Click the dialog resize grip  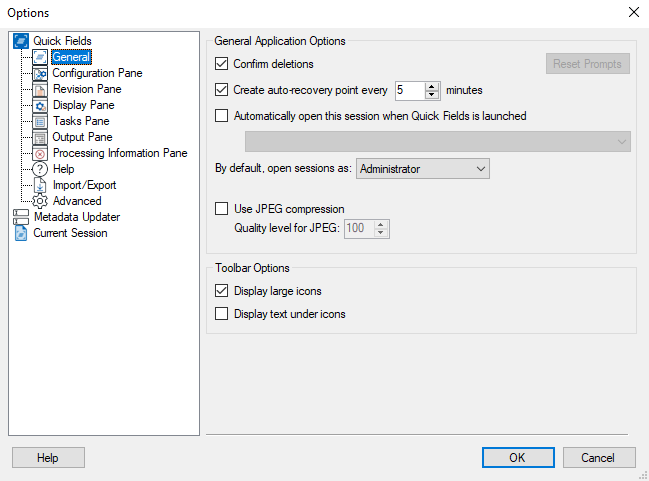[643, 475]
